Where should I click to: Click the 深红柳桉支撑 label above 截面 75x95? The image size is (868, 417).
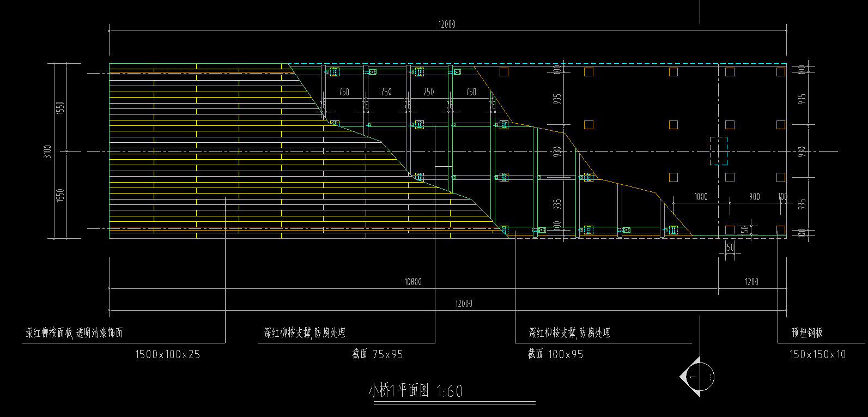point(305,333)
